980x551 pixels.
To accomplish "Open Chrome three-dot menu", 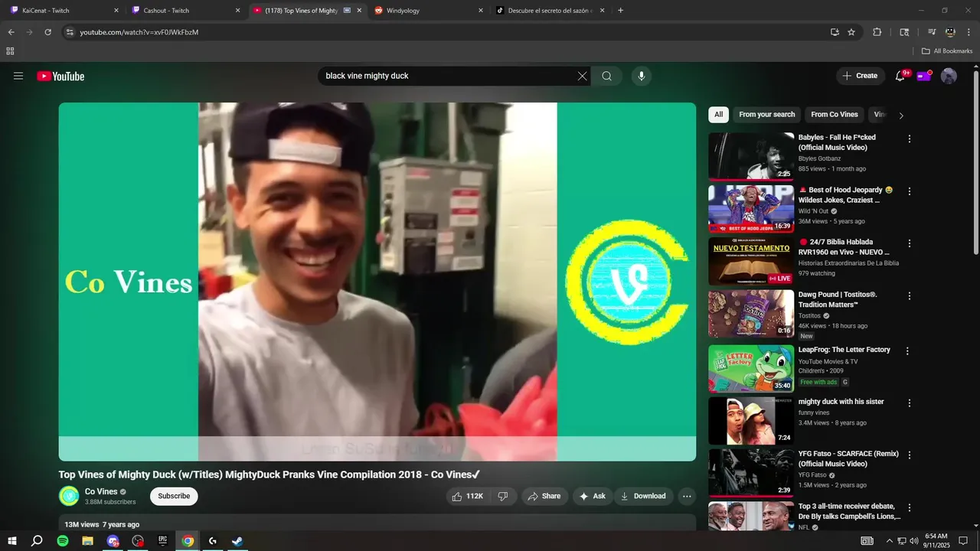I will [x=969, y=32].
